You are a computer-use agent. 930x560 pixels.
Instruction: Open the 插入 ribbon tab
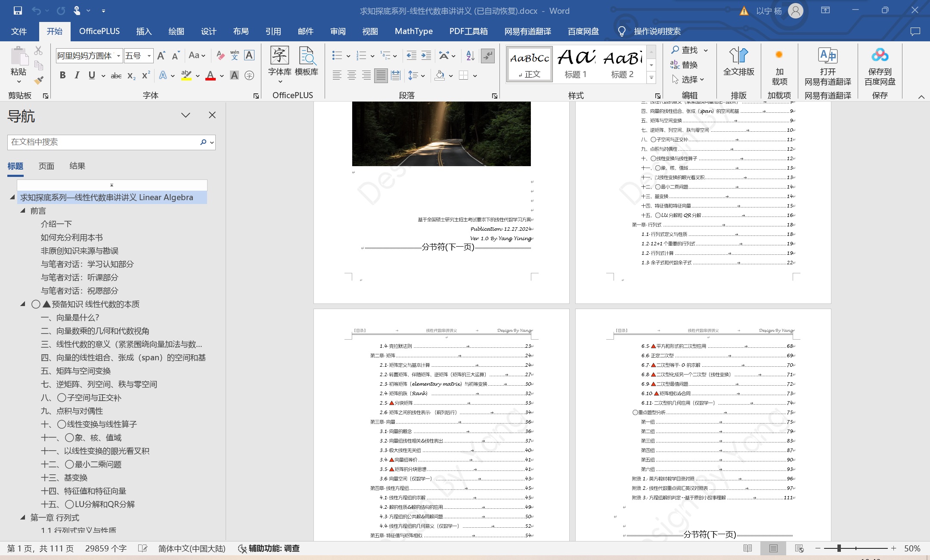(144, 31)
